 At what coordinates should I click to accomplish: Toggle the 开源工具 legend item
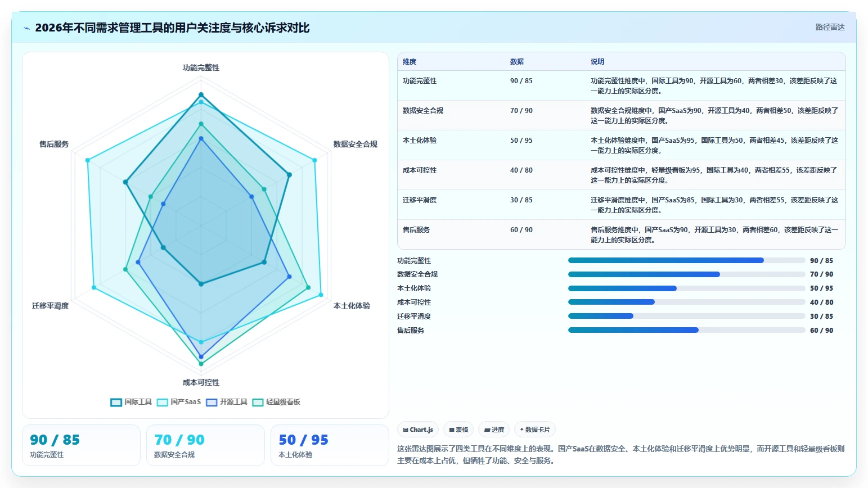point(227,402)
